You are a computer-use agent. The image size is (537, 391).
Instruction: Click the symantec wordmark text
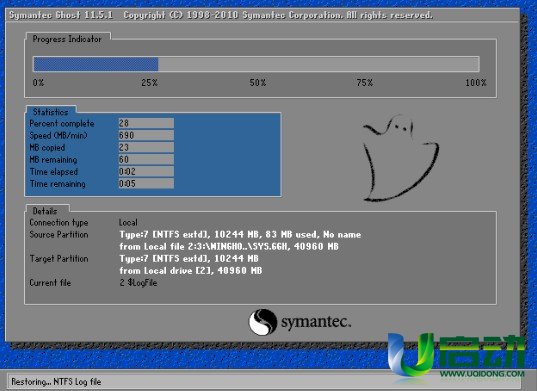(316, 322)
